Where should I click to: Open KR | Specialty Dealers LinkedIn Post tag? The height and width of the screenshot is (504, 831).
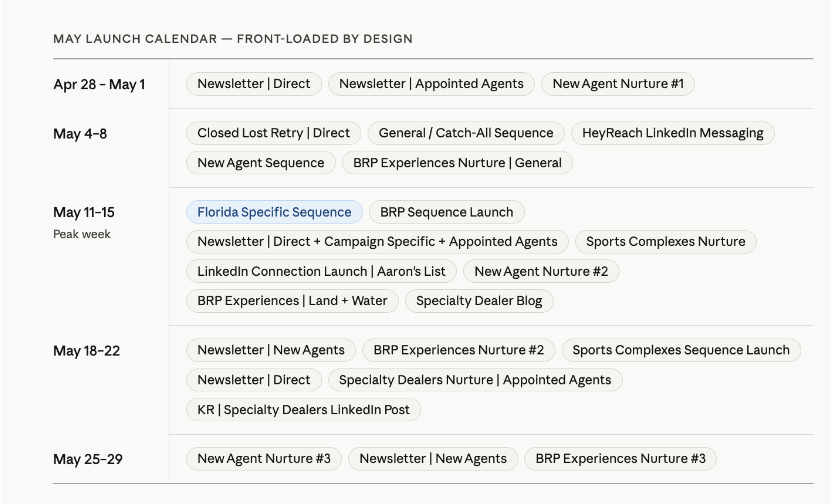pyautogui.click(x=303, y=410)
